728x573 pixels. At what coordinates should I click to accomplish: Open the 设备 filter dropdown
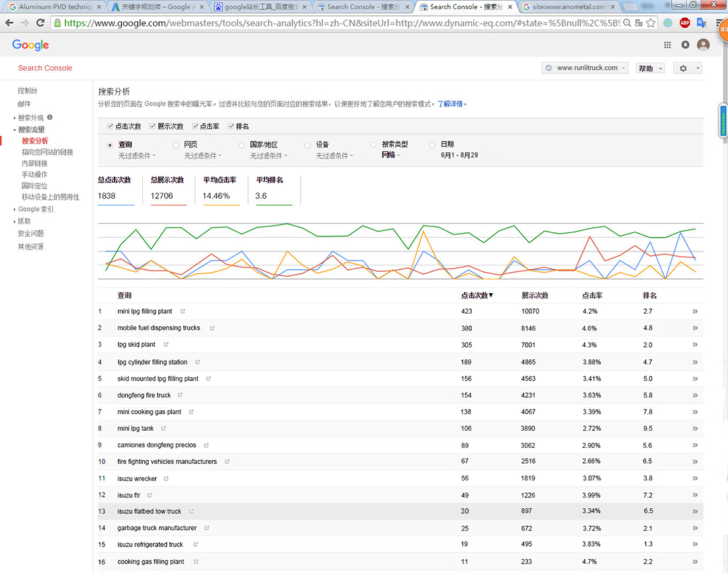point(335,156)
